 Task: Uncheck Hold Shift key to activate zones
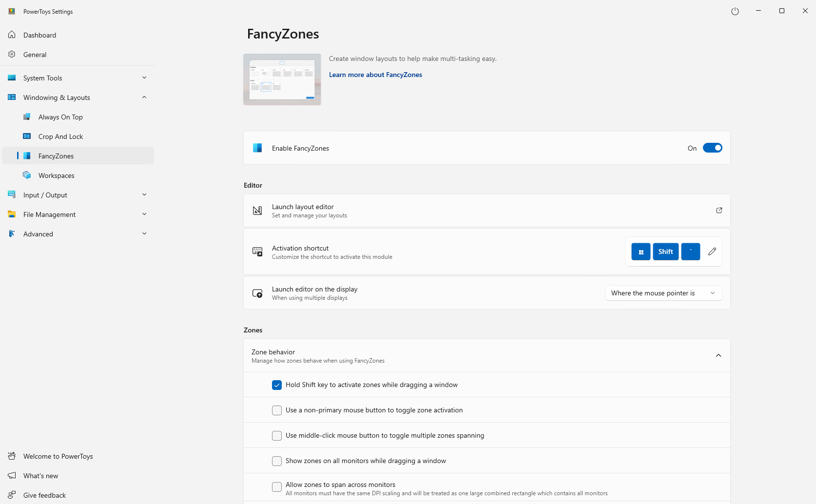(277, 385)
